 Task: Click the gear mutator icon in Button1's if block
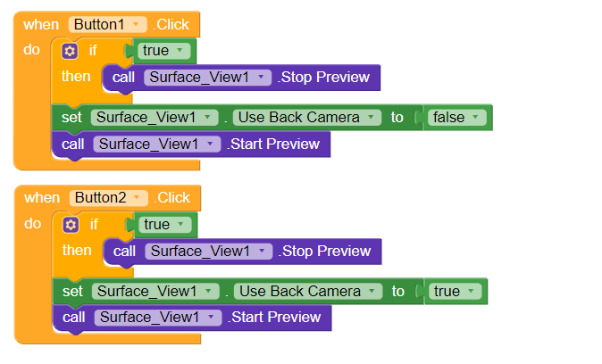70,51
